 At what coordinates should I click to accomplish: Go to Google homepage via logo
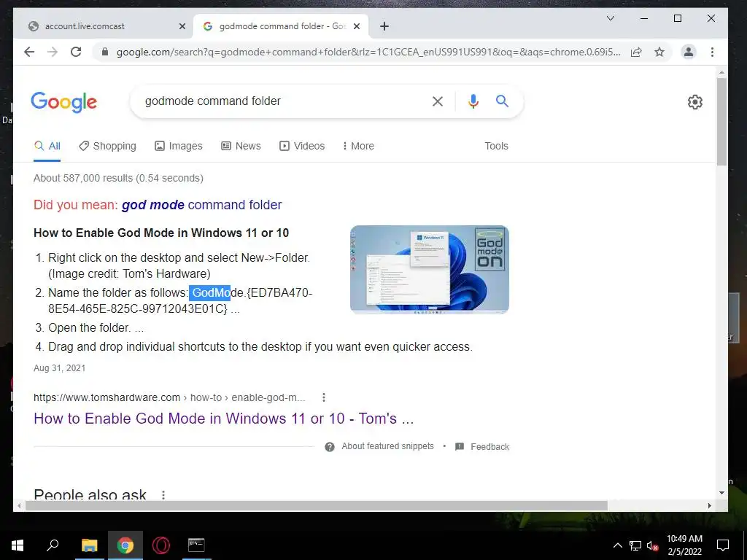(64, 101)
